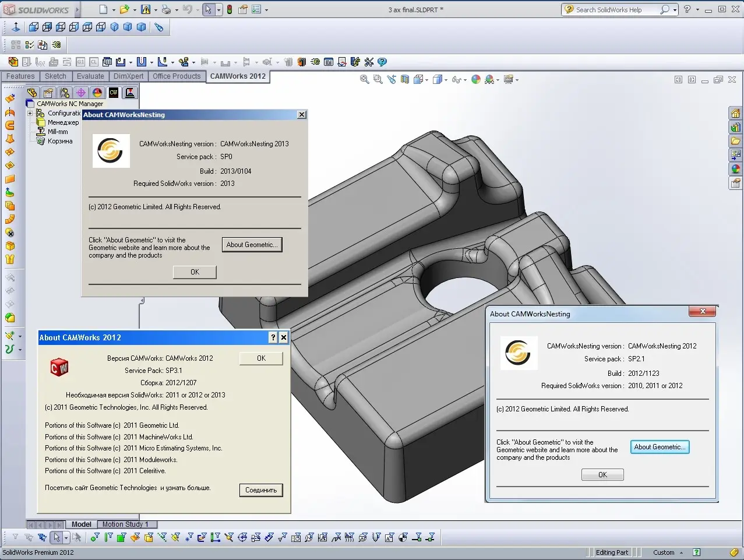Open dropdown arrow next to New icon
This screenshot has height=560, width=744.
pyautogui.click(x=113, y=10)
